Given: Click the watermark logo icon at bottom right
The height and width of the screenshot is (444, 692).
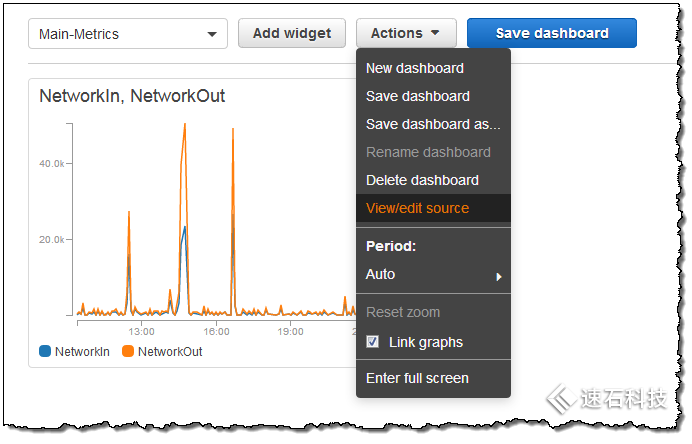Looking at the screenshot, I should coord(560,399).
